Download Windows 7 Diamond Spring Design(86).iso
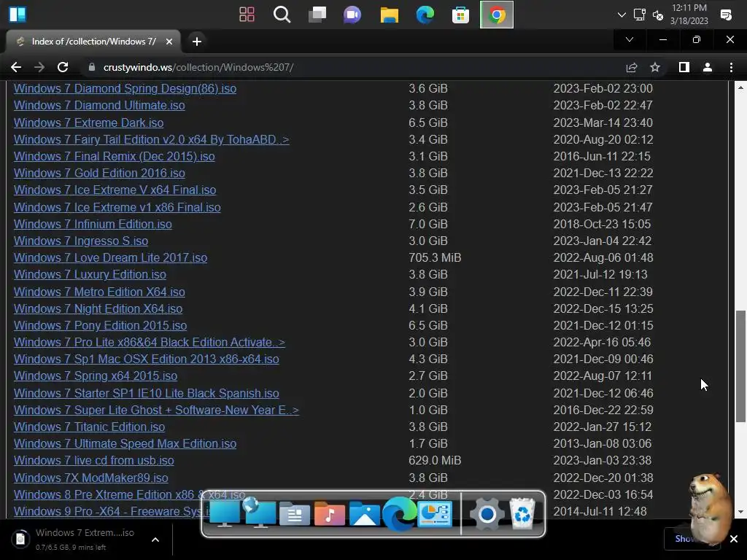The height and width of the screenshot is (560, 747). click(125, 88)
